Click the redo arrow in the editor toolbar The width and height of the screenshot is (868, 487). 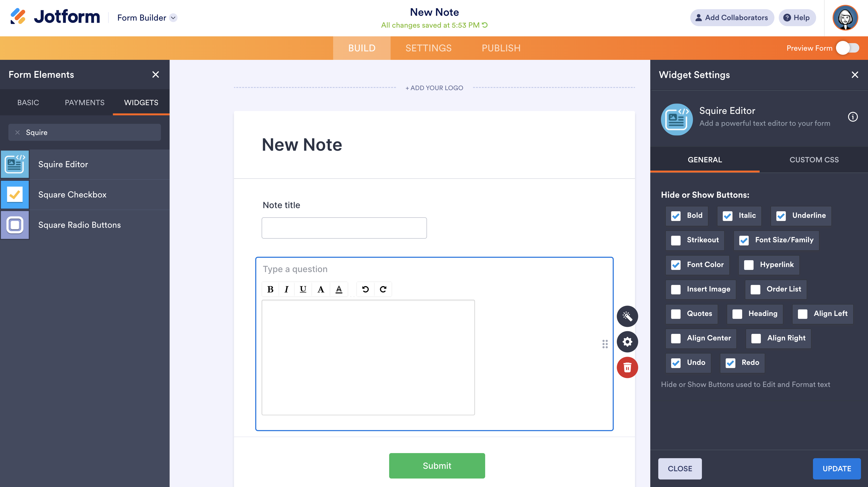[x=383, y=289]
